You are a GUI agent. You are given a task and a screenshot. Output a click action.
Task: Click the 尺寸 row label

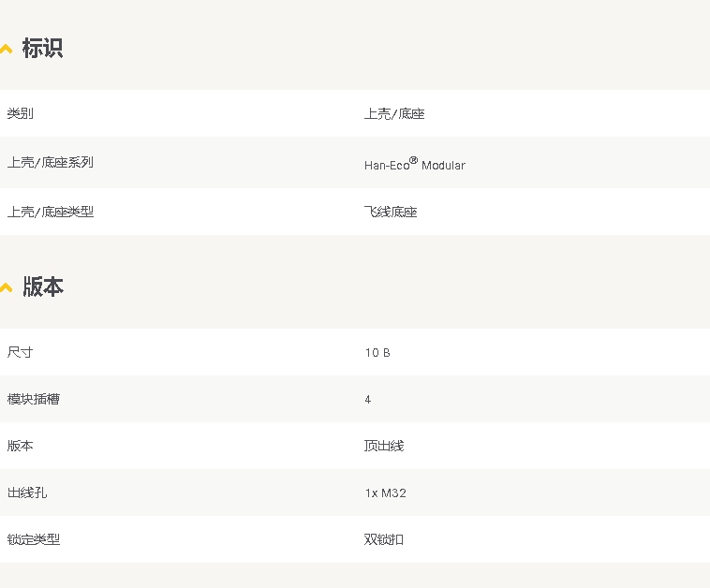[20, 352]
